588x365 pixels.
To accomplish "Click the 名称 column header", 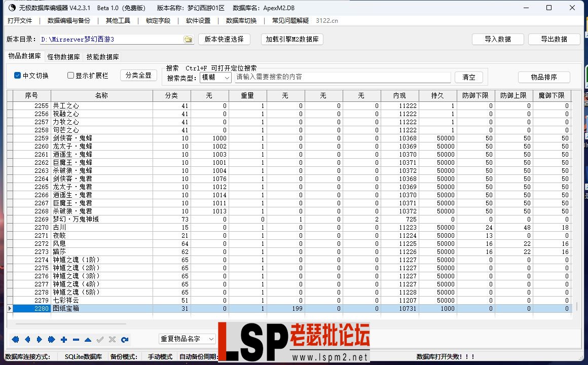I will (101, 96).
